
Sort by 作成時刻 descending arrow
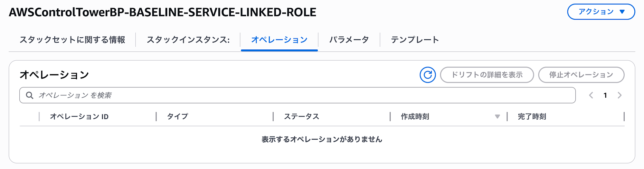[497, 117]
